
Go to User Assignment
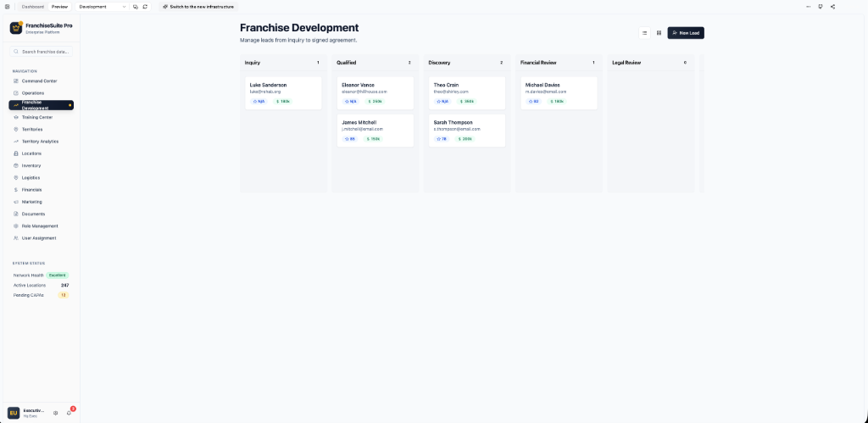42,238
